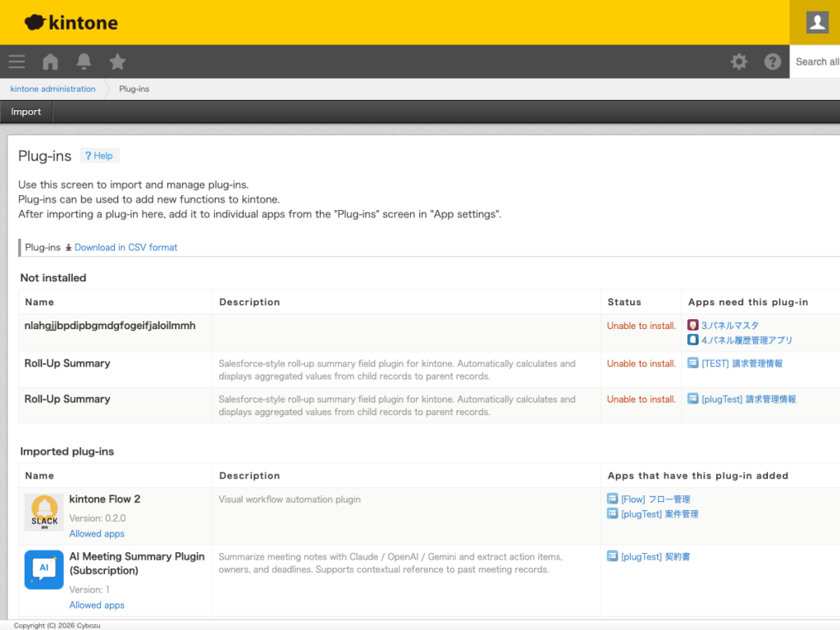The height and width of the screenshot is (630, 840).
Task: Open the bookmarks star icon
Action: coord(117,62)
